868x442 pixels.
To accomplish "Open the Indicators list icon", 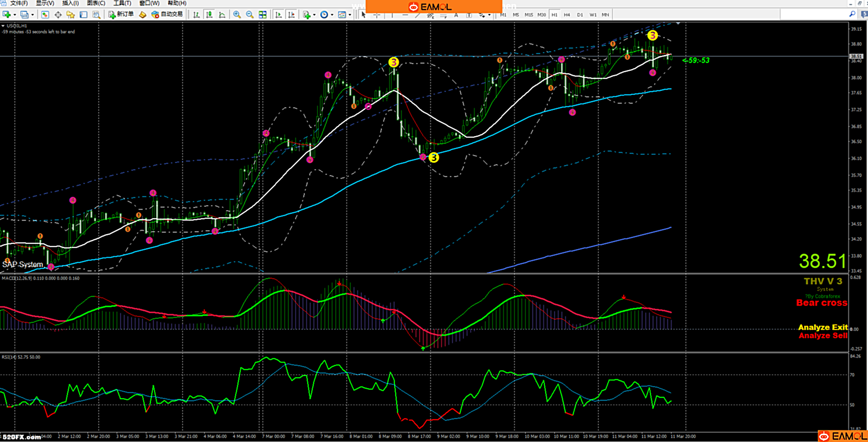I will [x=307, y=15].
